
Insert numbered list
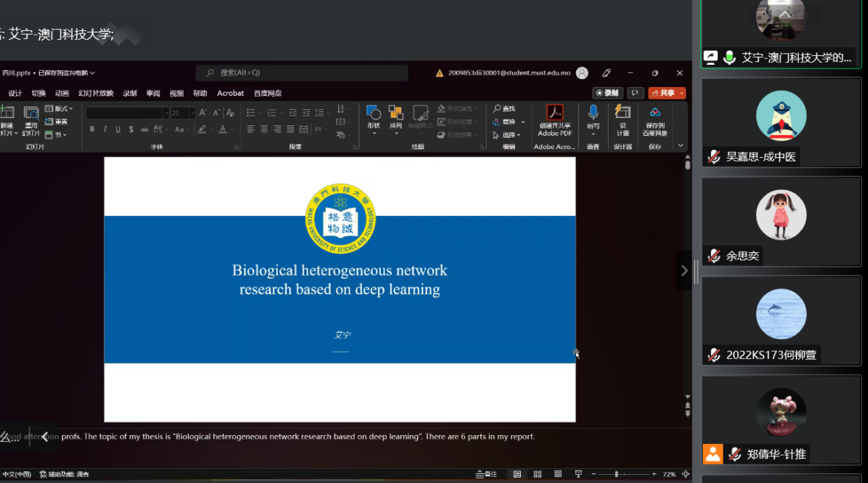(272, 112)
